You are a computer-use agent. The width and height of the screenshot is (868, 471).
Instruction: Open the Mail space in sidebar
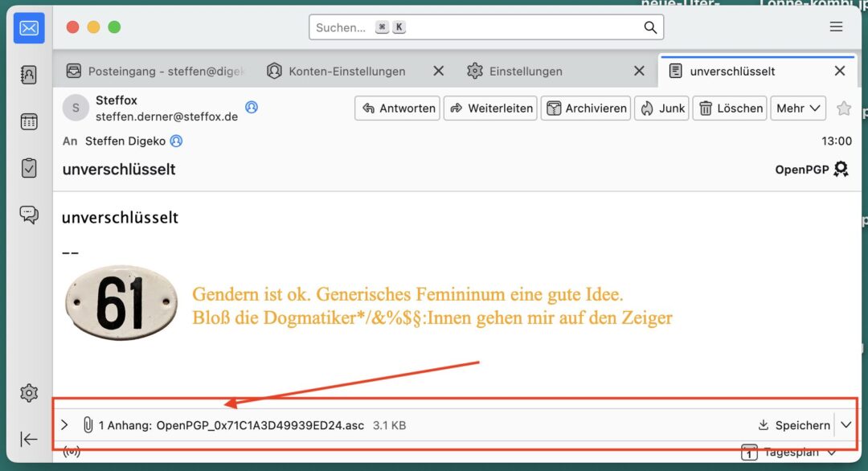pyautogui.click(x=29, y=28)
